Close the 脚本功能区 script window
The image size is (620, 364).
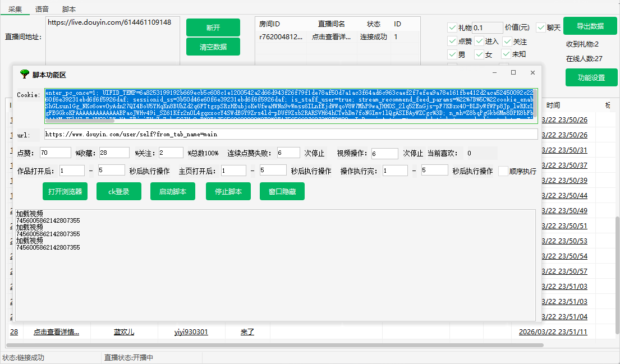(x=532, y=73)
